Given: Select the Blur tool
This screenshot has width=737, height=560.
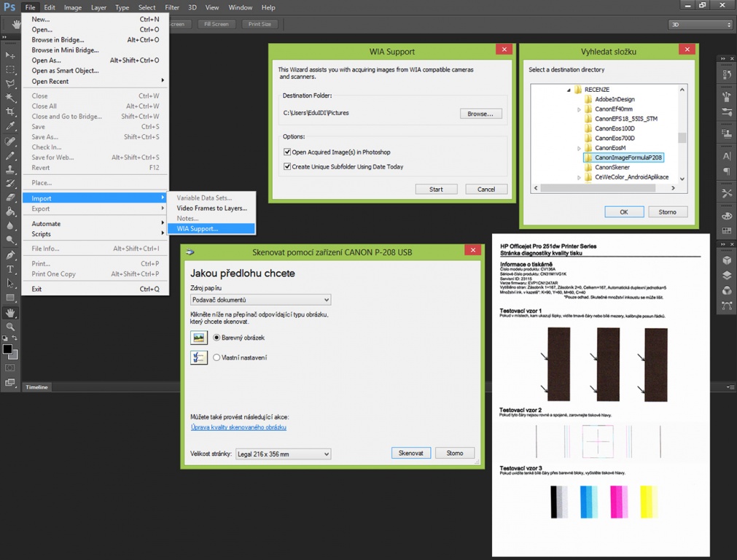Looking at the screenshot, I should [10, 226].
